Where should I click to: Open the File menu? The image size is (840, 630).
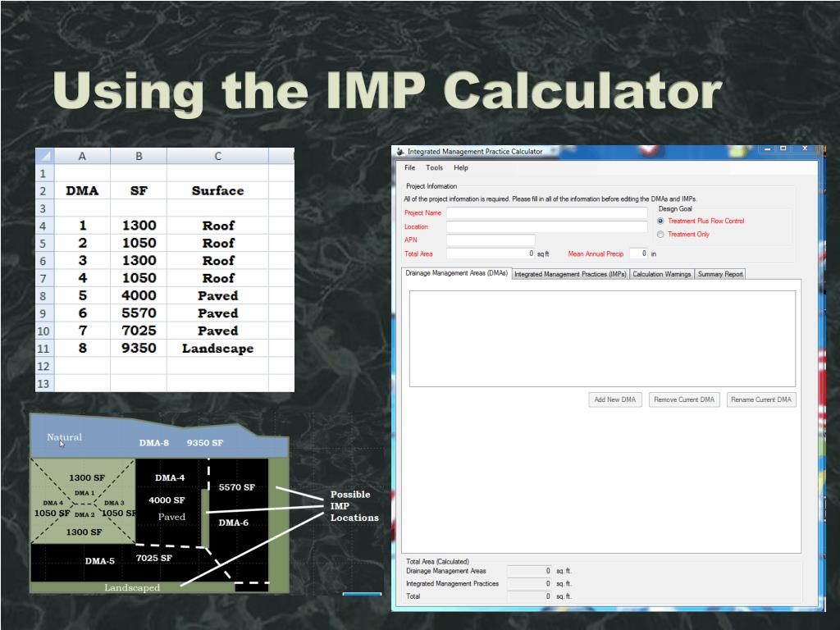pyautogui.click(x=410, y=167)
